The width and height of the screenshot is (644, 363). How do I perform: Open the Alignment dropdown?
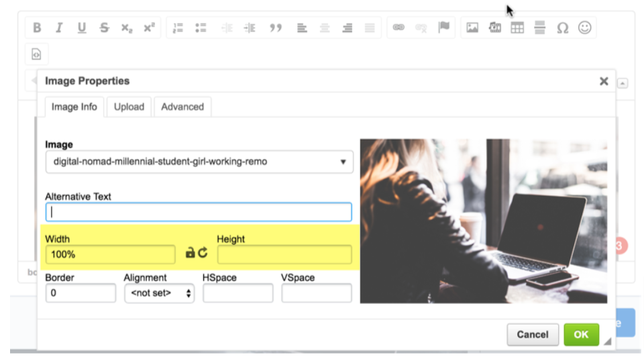160,293
